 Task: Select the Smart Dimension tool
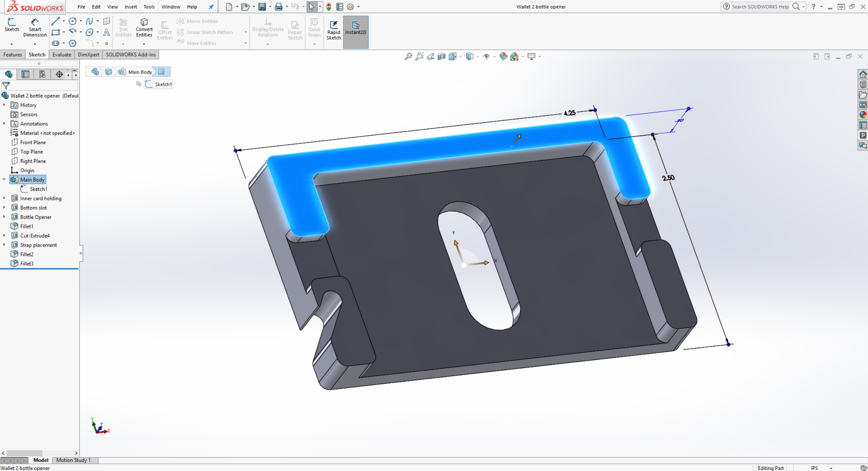coord(35,27)
